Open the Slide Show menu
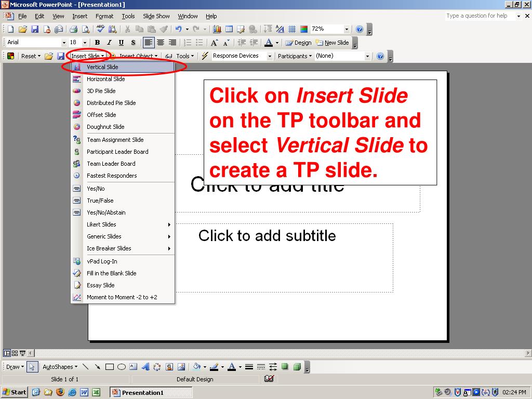This screenshot has width=532, height=399. pos(156,16)
